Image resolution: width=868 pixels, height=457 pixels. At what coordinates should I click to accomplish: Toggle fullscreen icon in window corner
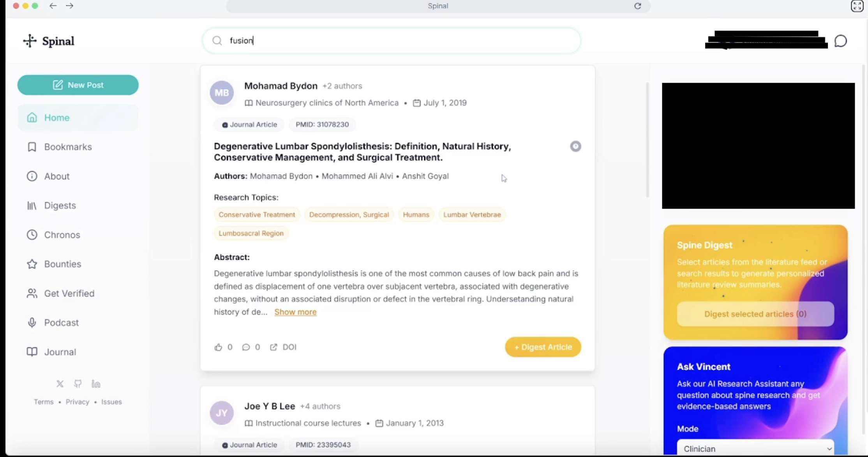pos(857,6)
